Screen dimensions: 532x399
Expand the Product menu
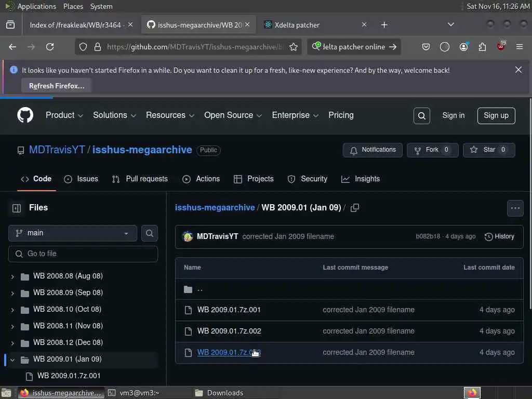64,115
